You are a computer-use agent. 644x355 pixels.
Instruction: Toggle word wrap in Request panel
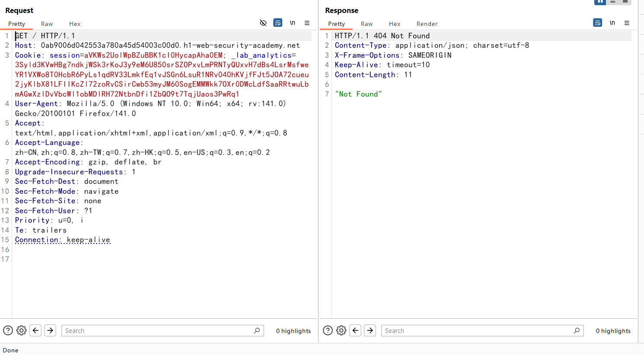point(278,23)
